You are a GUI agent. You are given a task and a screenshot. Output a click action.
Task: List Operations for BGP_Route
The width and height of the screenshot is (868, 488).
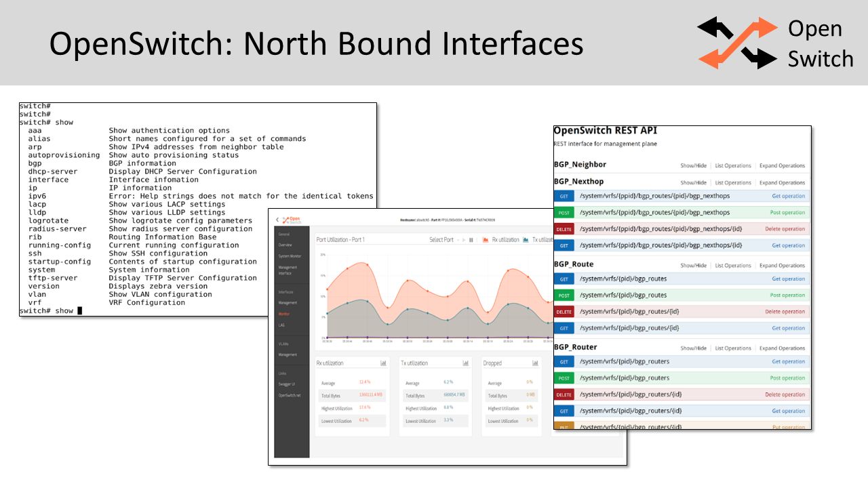733,266
